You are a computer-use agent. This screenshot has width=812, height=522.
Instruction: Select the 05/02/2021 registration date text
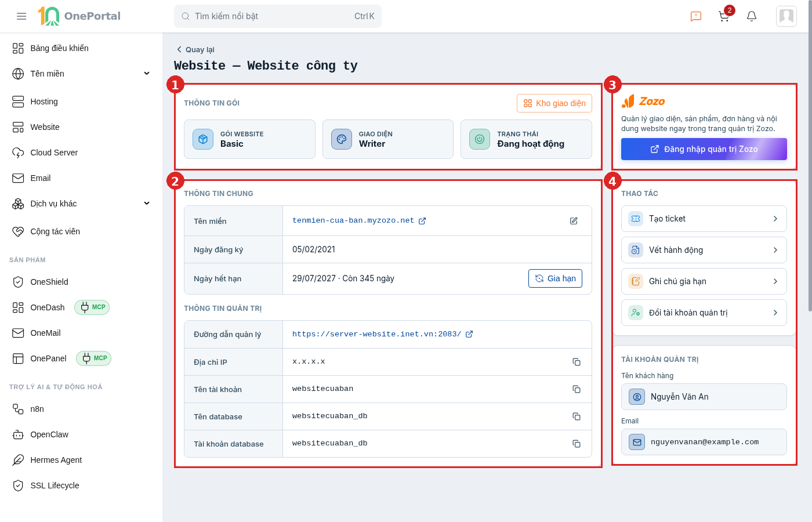click(x=314, y=249)
